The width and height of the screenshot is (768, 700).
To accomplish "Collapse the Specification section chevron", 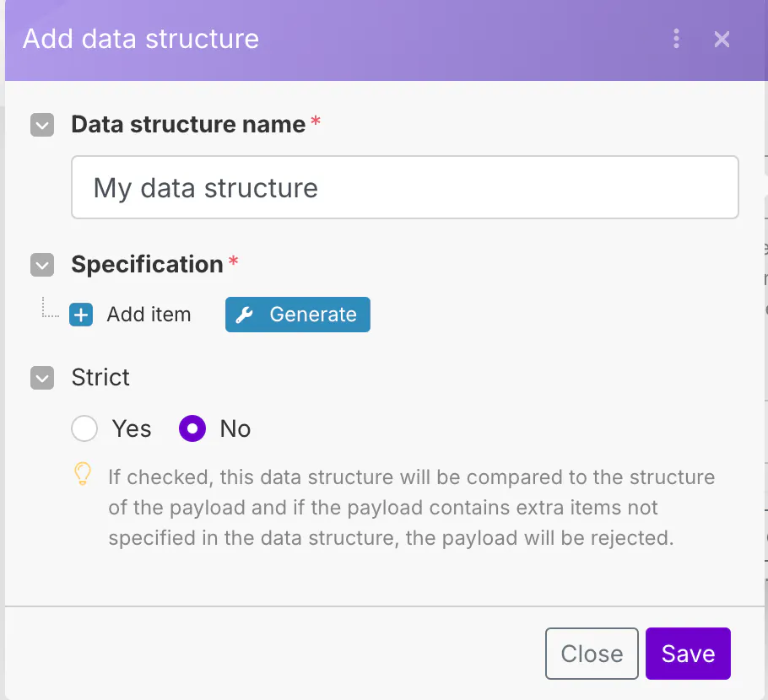I will [42, 266].
